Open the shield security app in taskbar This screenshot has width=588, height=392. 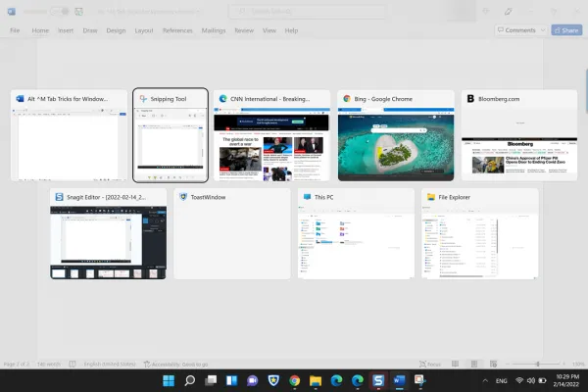click(273, 381)
